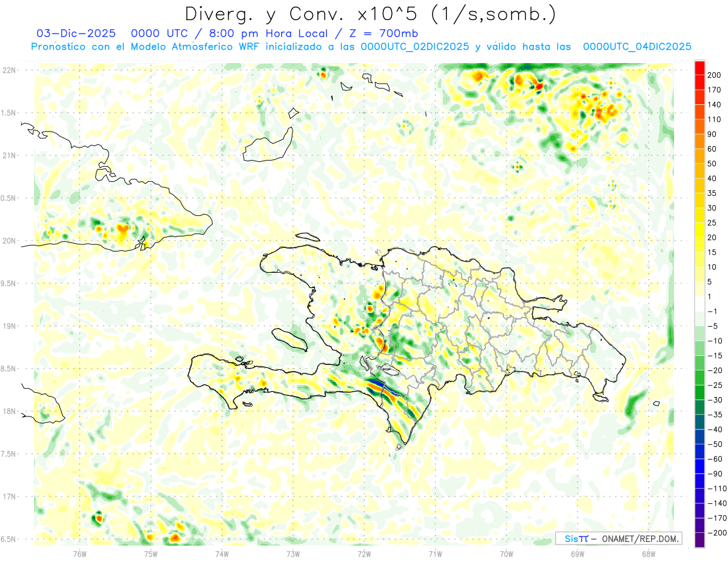Click the 0.5N latitude axis label
This screenshot has width=728, height=562.
click(x=9, y=198)
